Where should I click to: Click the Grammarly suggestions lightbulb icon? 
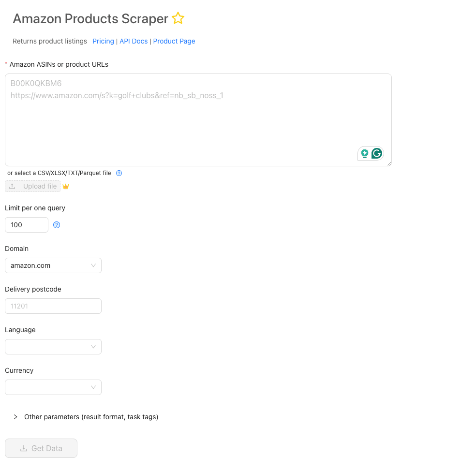[364, 153]
